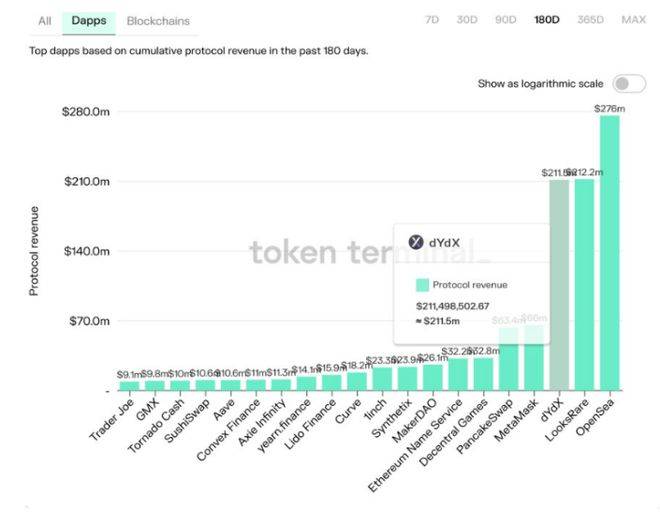Screen dimensions: 660x512
Task: Show the MAX time range
Action: coord(633,20)
